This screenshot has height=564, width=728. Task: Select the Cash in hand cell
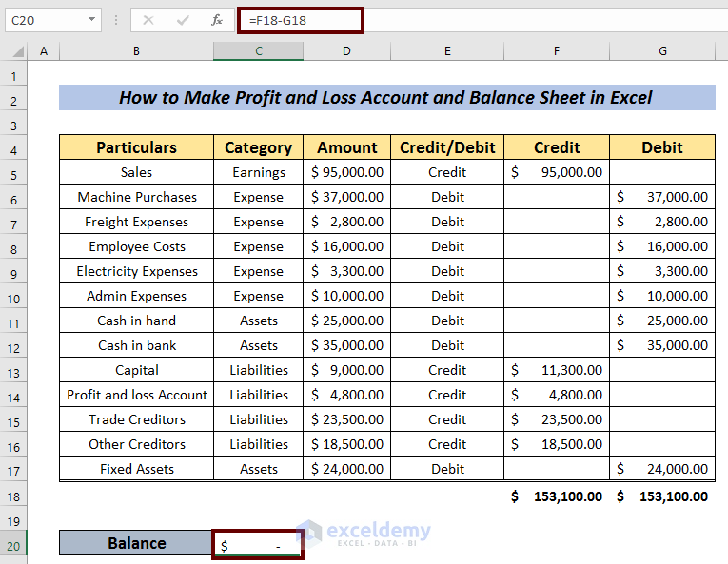pyautogui.click(x=136, y=321)
